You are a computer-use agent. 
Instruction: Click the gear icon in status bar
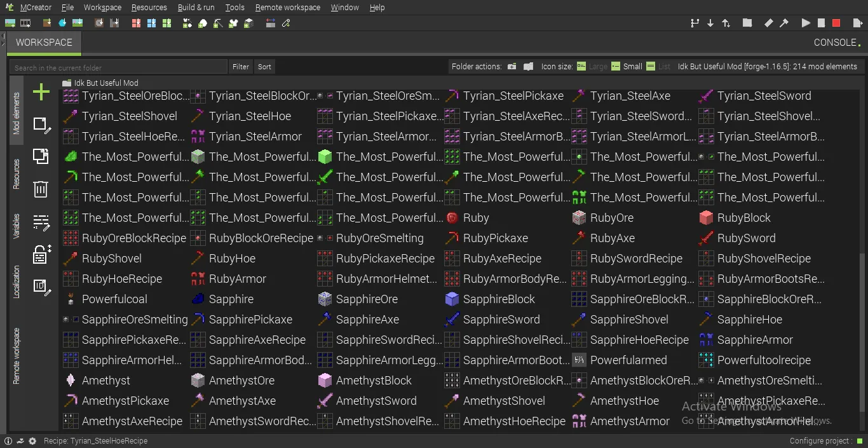coord(32,441)
